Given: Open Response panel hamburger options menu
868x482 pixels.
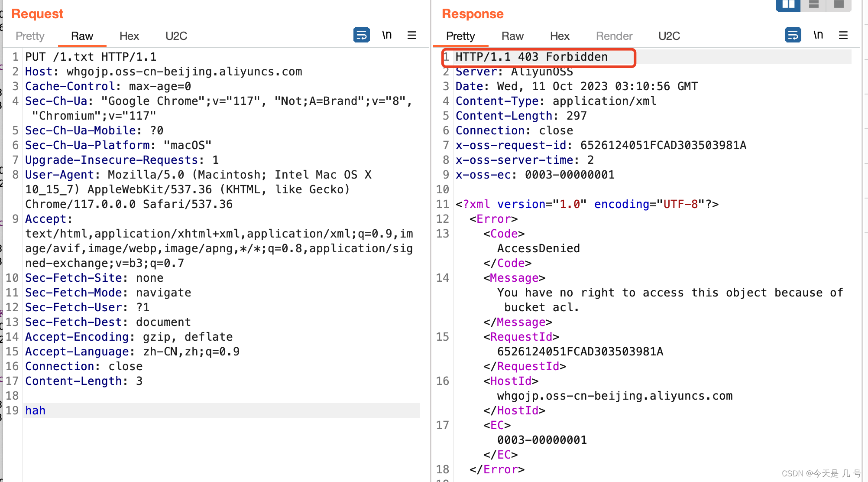Looking at the screenshot, I should click(843, 35).
